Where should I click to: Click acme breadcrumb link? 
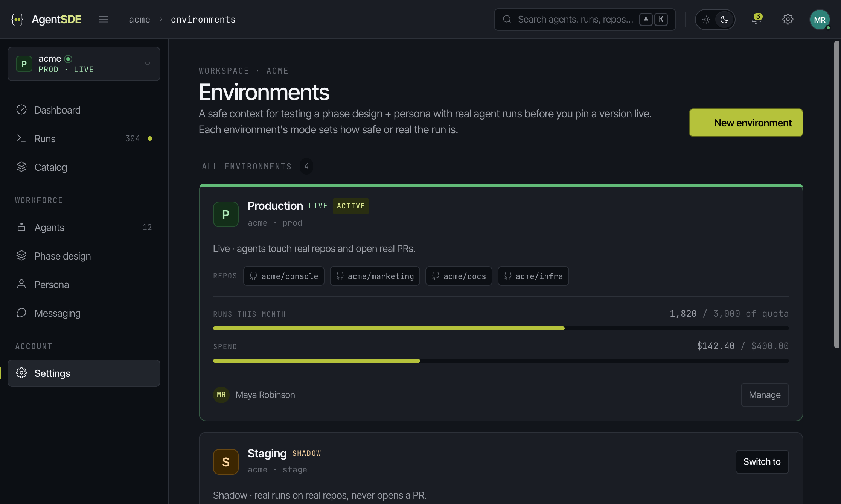coord(139,20)
